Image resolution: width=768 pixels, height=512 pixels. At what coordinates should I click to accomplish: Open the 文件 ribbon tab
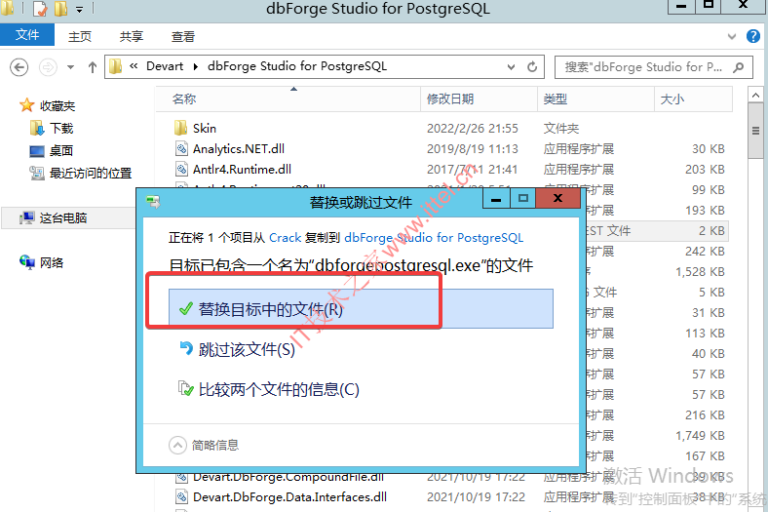coord(27,35)
